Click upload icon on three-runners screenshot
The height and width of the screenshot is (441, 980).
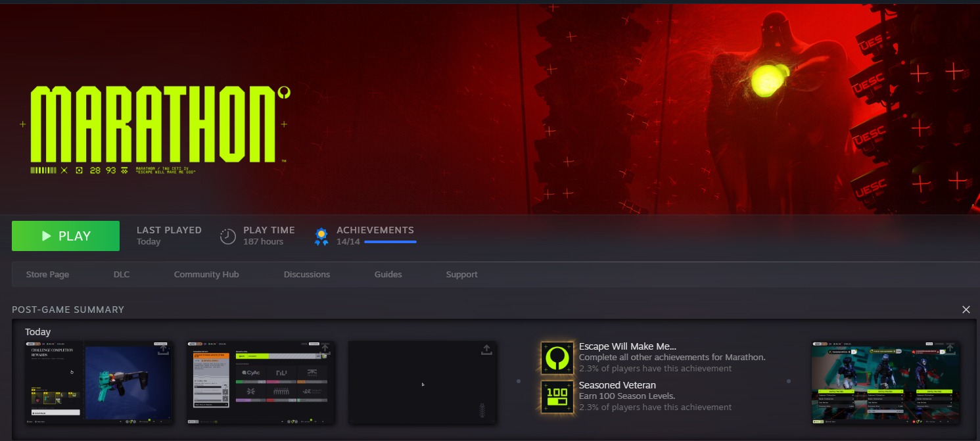949,350
